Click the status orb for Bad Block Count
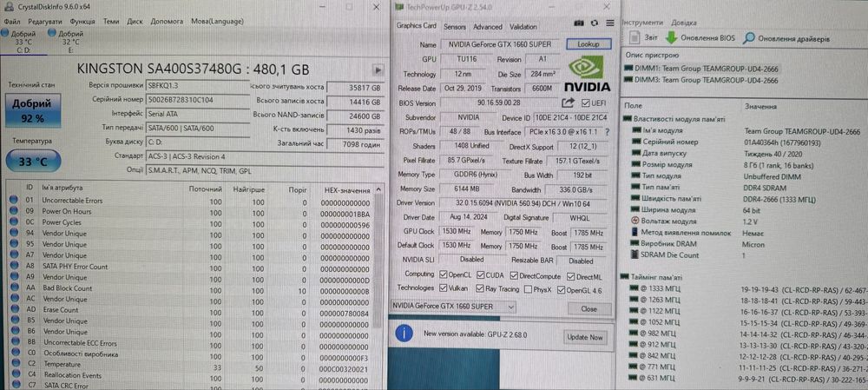The image size is (868, 390). 14,288
